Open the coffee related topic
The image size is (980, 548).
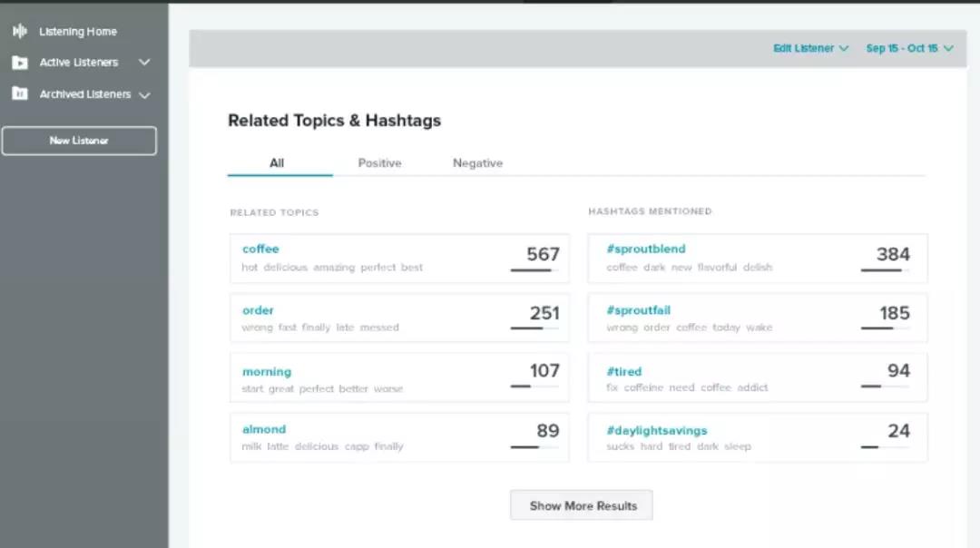coord(260,249)
